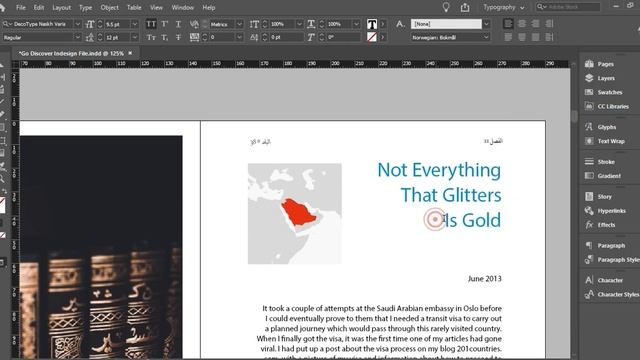Toggle Superscript formatting

click(x=164, y=24)
